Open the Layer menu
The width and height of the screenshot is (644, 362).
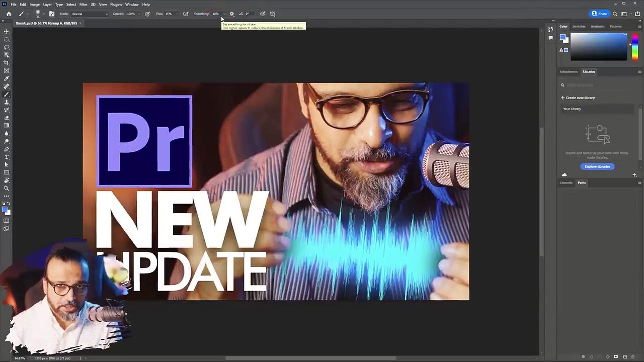47,5
